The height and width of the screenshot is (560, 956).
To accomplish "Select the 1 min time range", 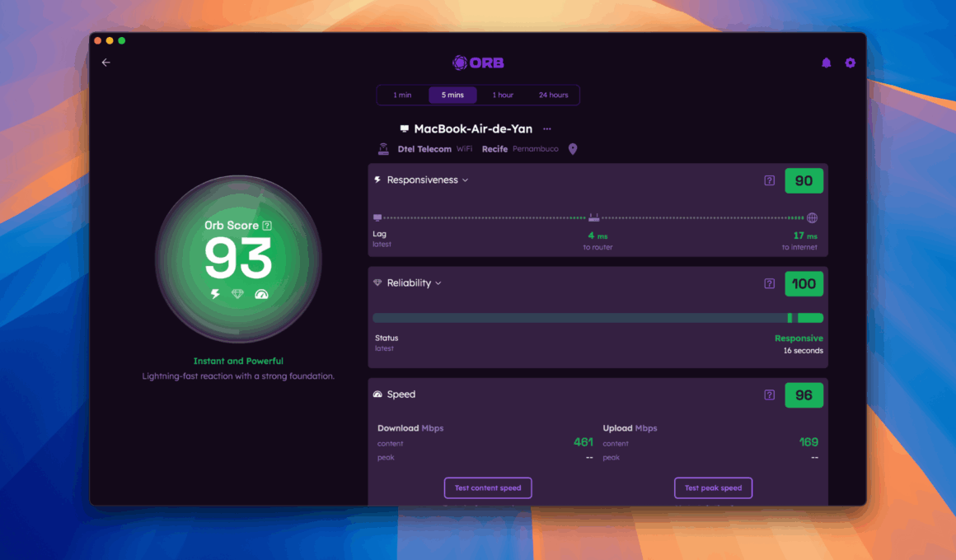I will 402,95.
